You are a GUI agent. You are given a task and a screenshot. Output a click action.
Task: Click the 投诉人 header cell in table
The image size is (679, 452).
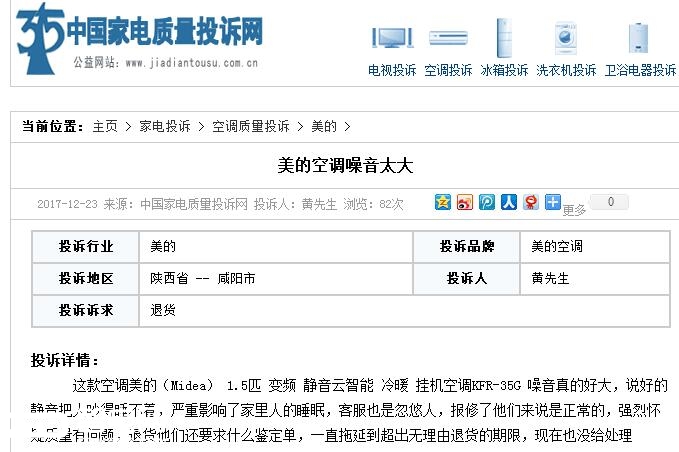467,278
